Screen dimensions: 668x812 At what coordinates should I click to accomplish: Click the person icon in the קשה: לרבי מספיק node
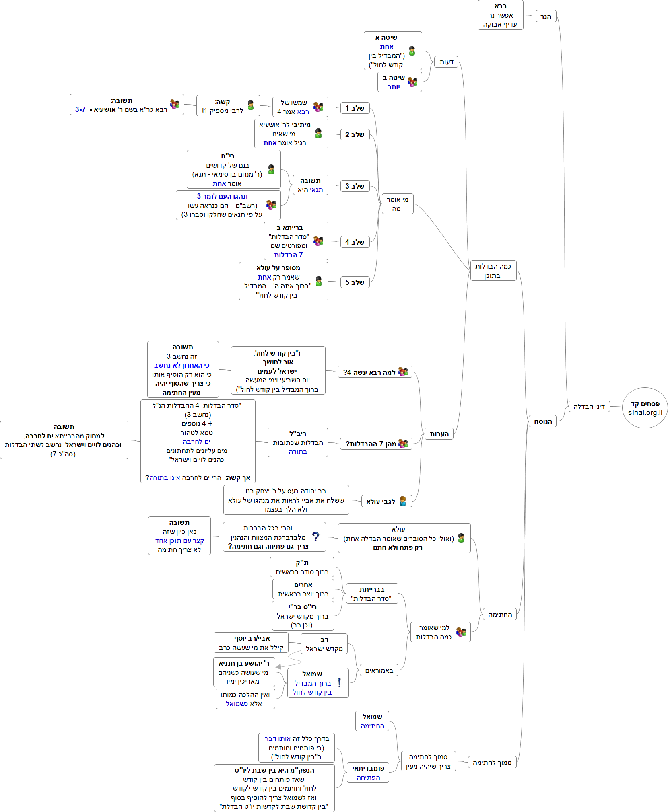251,105
